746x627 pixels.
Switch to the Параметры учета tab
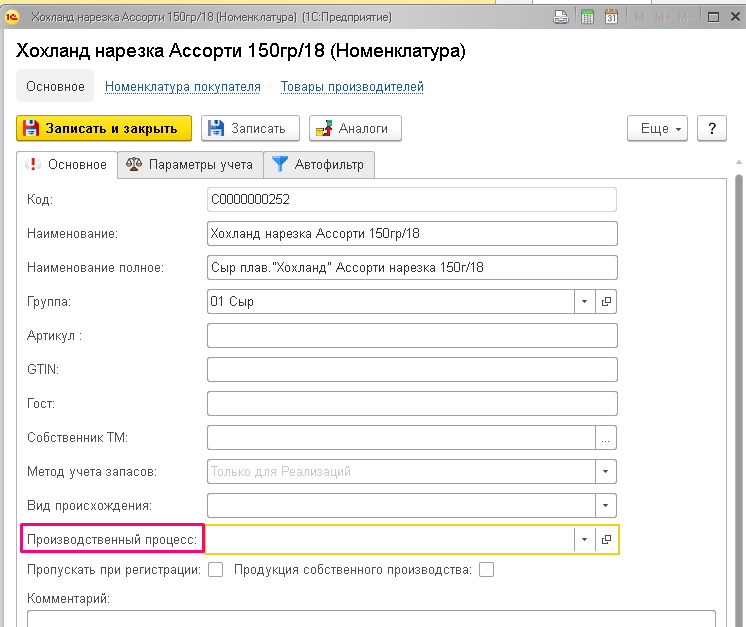(190, 165)
